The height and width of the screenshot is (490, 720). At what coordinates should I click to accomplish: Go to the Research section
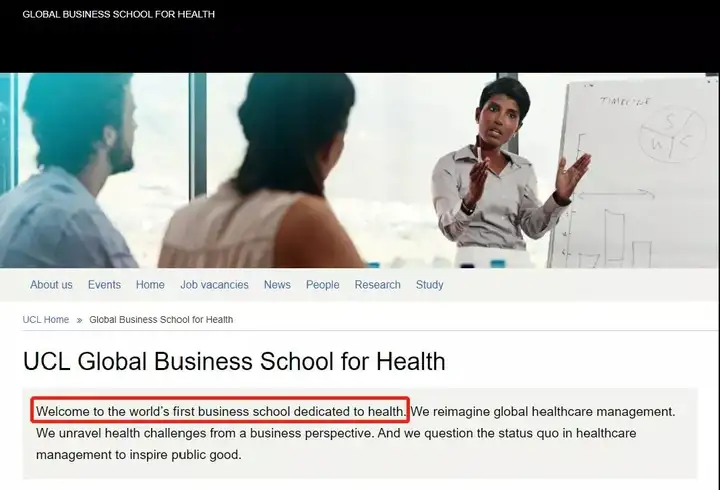pyautogui.click(x=377, y=285)
